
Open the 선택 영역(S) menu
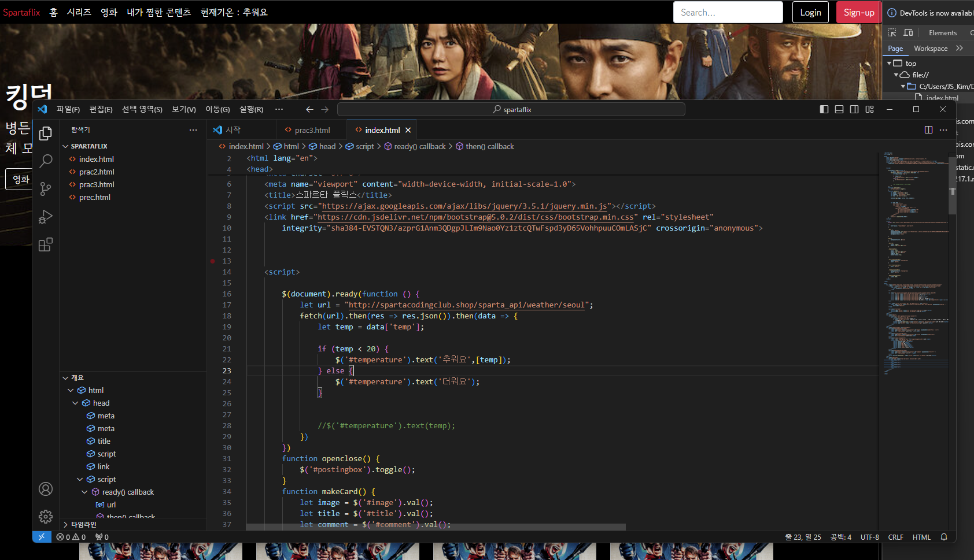point(142,109)
